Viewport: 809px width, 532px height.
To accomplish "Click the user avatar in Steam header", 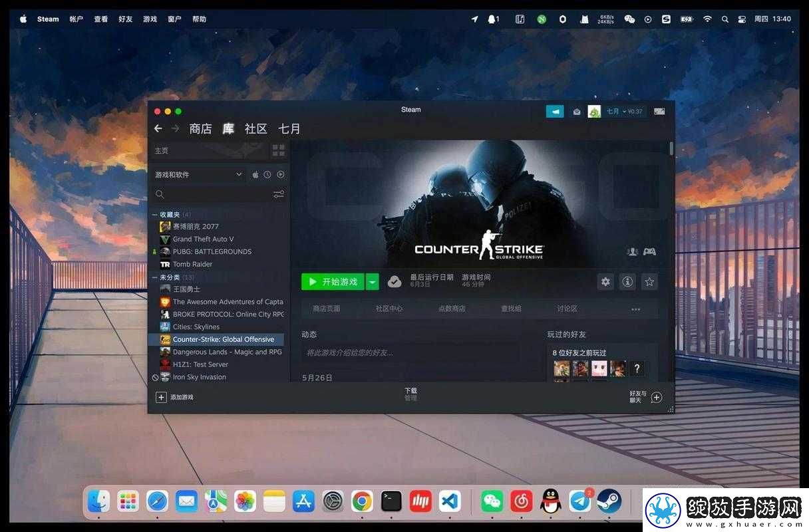I will point(594,111).
